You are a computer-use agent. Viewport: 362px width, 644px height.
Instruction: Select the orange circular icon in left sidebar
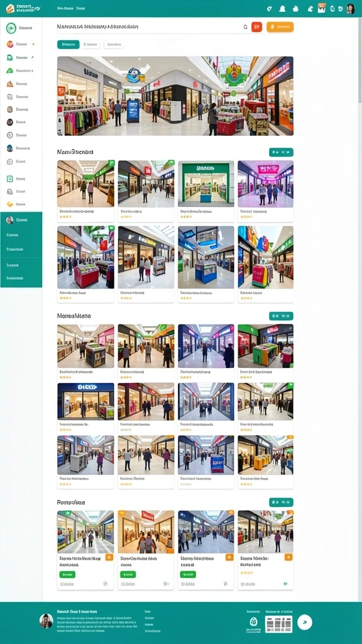10,44
